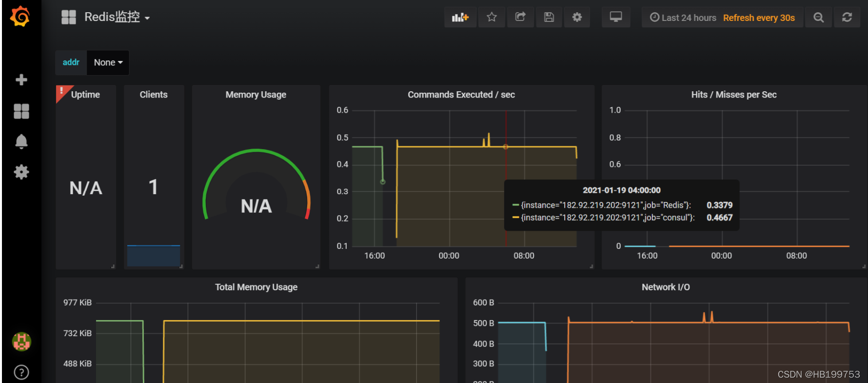Screen dimensions: 868x383
Task: Open the Last 24 hours time picker
Action: pyautogui.click(x=683, y=18)
